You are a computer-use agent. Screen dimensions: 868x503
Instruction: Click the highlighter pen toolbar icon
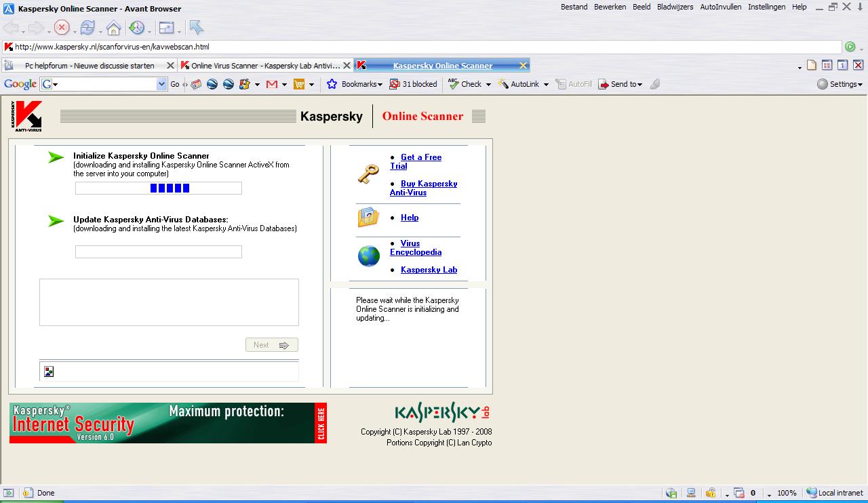[x=654, y=84]
